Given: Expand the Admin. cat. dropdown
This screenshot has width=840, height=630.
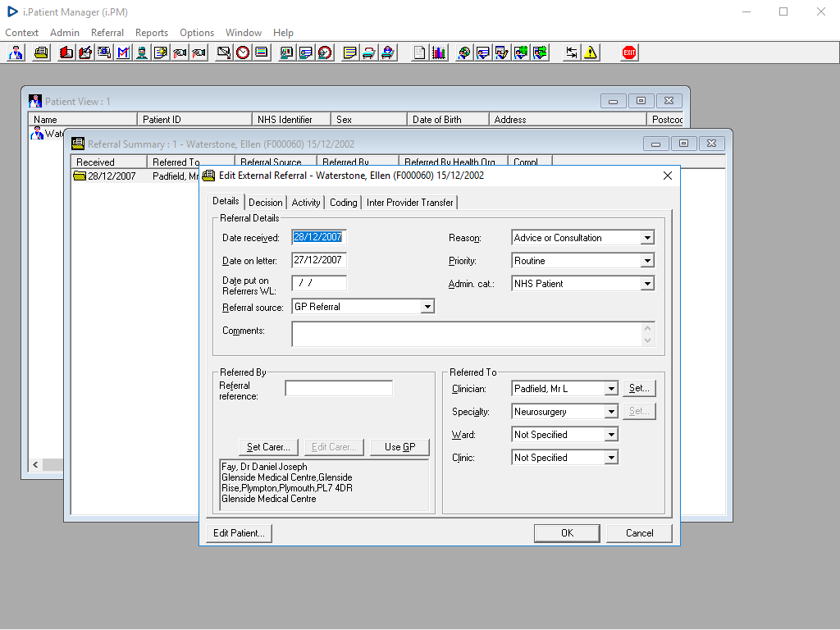Looking at the screenshot, I should click(647, 283).
